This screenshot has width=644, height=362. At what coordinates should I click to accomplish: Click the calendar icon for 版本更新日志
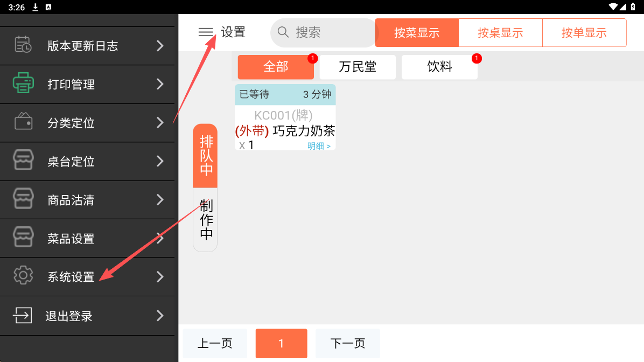[x=23, y=45]
